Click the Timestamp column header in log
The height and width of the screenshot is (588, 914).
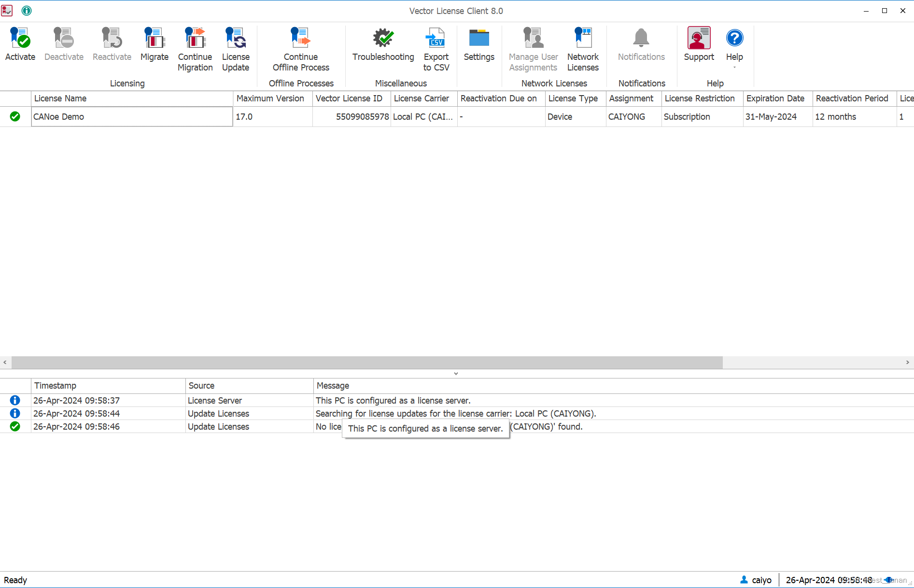(108, 386)
